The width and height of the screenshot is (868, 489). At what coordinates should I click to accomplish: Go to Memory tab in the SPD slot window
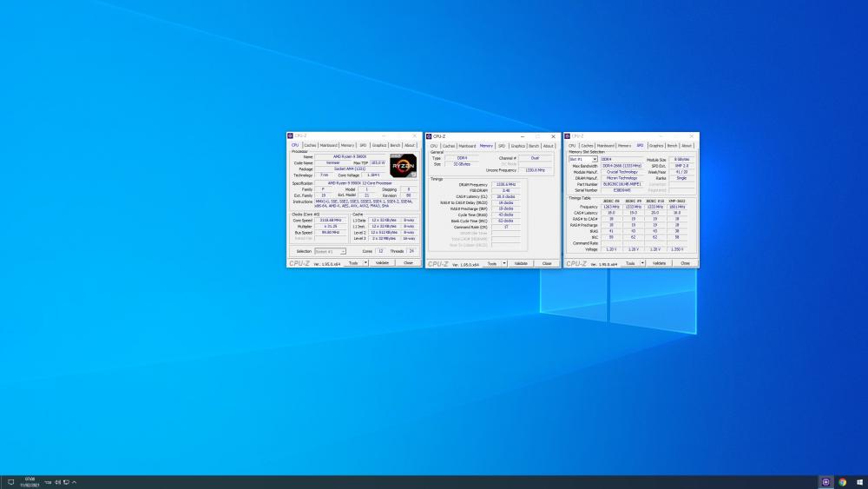(x=624, y=146)
